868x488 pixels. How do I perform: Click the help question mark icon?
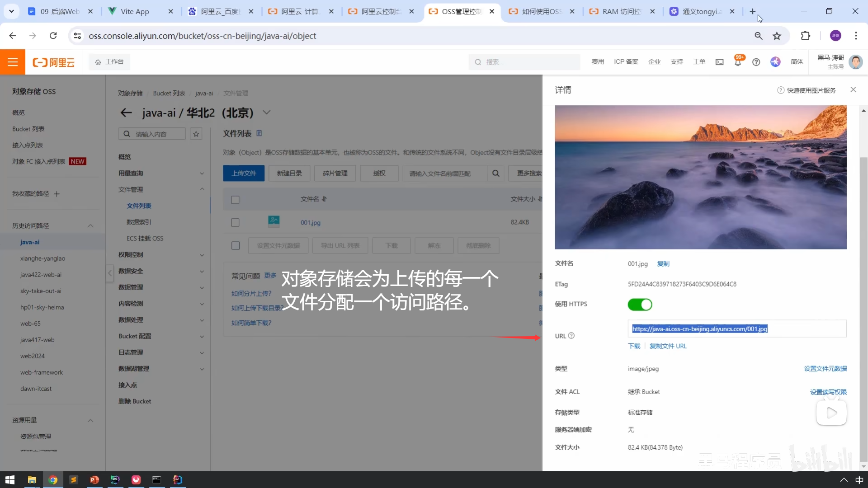pyautogui.click(x=756, y=62)
